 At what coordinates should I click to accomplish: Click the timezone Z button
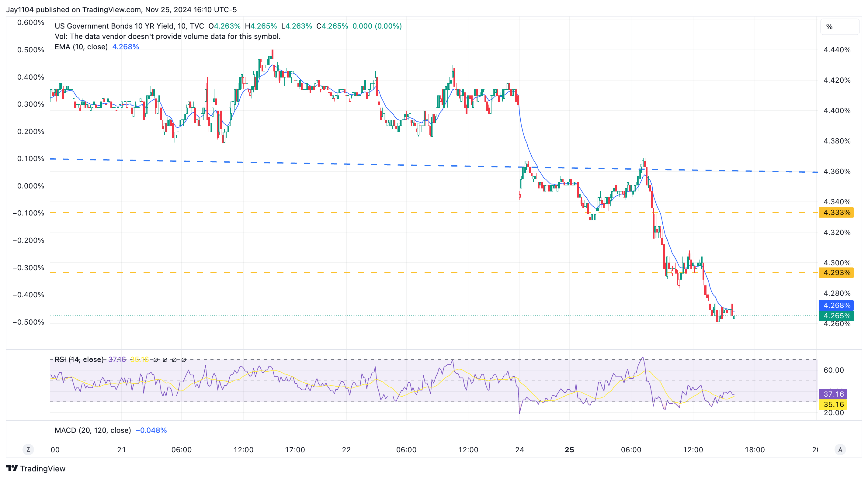28,449
